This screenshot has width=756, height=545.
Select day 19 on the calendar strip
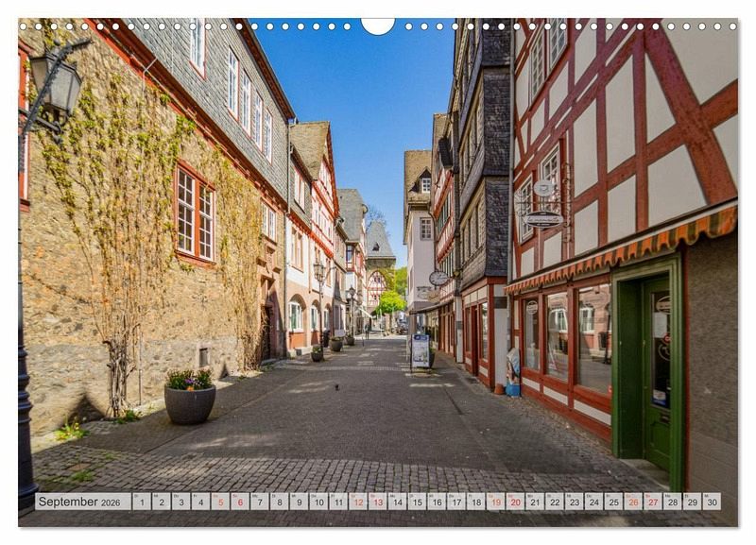(495, 502)
